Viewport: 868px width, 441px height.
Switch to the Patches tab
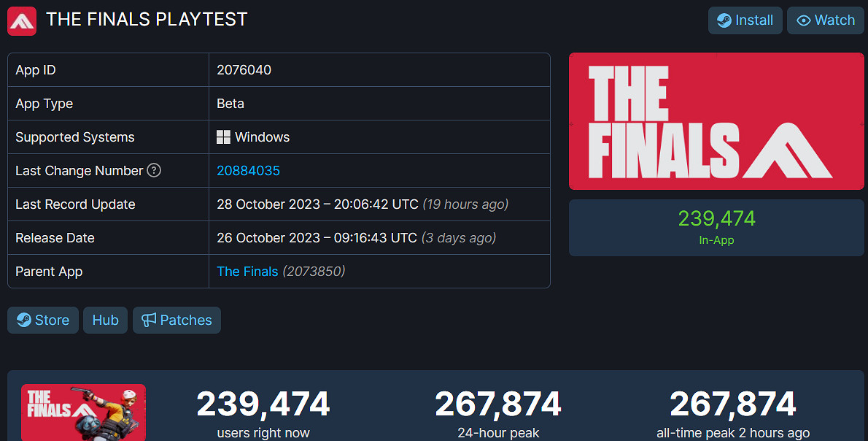point(177,320)
